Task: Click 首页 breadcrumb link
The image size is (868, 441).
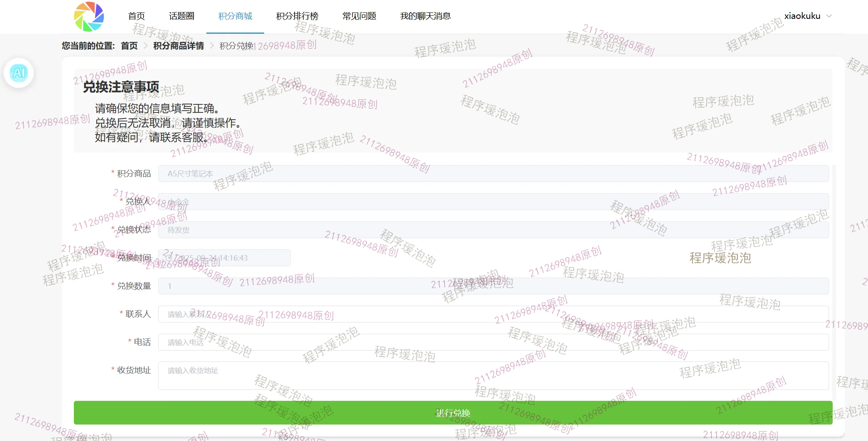Action: tap(129, 46)
